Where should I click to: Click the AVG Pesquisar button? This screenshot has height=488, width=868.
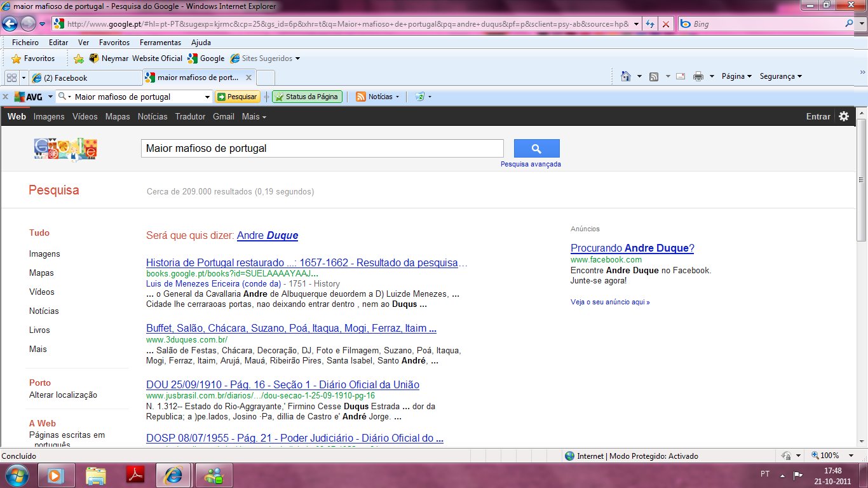pyautogui.click(x=237, y=97)
